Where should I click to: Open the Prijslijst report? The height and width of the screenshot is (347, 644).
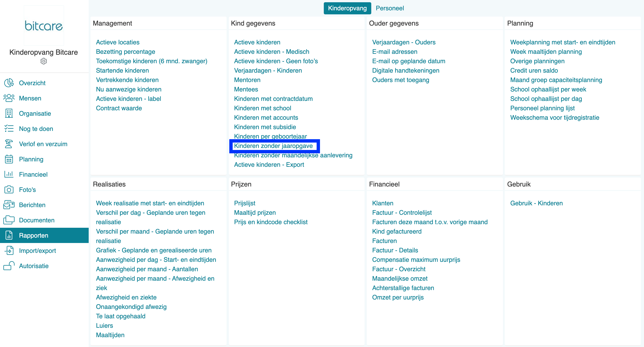pyautogui.click(x=245, y=203)
